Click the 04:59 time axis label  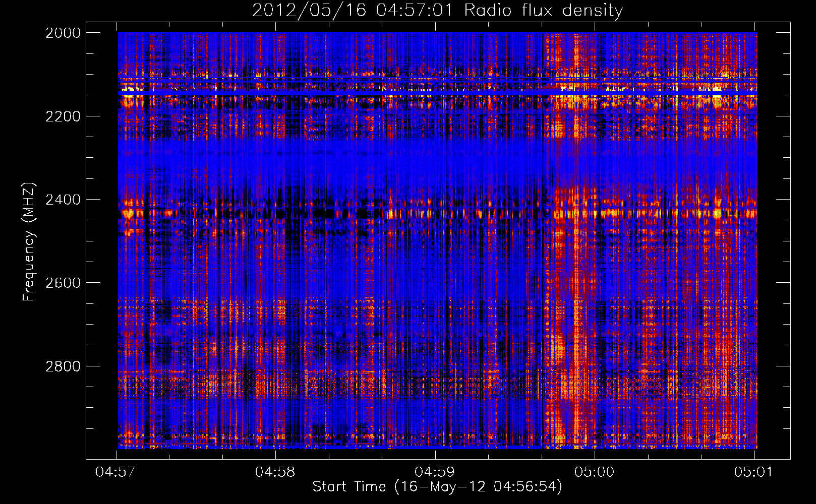click(434, 472)
